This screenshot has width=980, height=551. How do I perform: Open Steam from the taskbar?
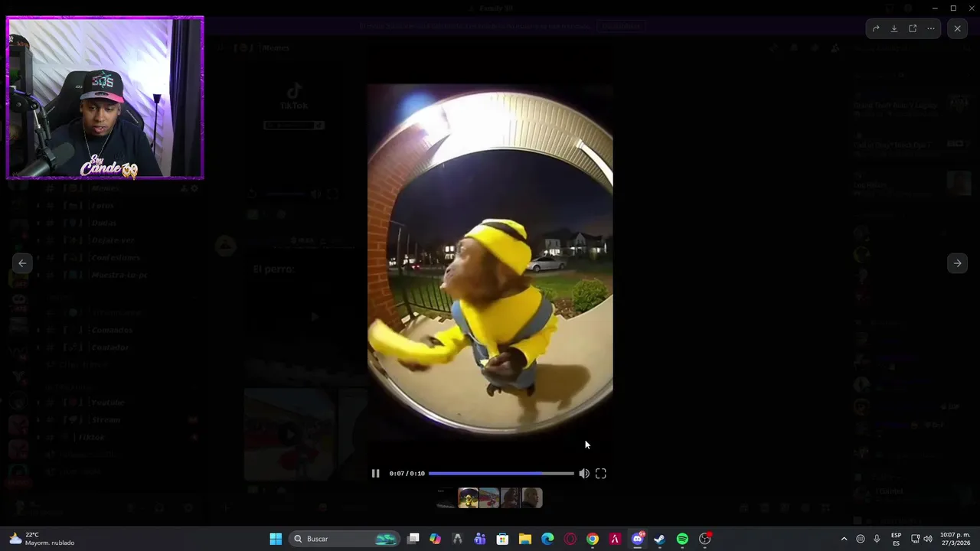660,539
